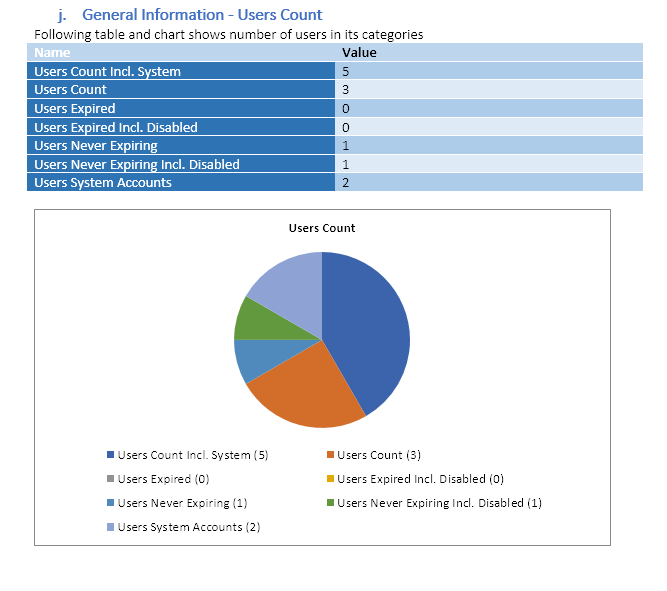667x591 pixels.
Task: Click the 'Value' table column header
Action: tap(359, 52)
